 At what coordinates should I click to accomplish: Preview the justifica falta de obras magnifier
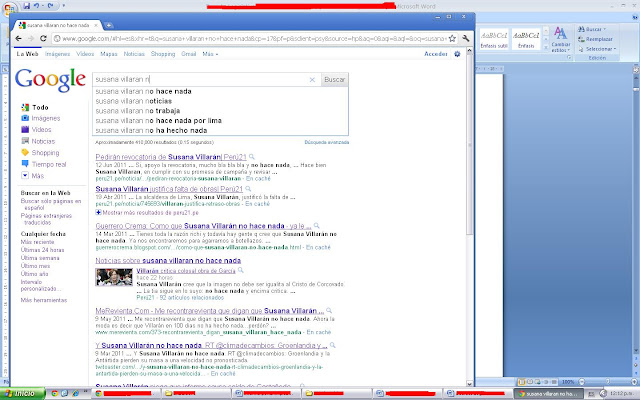[x=248, y=189]
